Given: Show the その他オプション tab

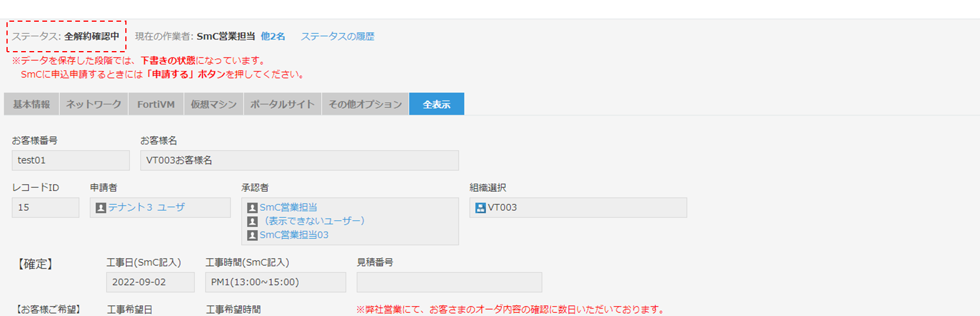Looking at the screenshot, I should point(365,104).
